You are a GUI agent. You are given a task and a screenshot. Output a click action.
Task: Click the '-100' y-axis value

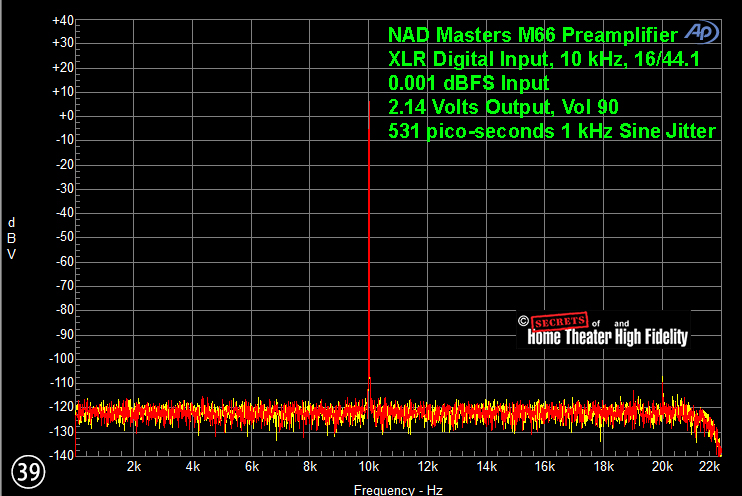(x=62, y=358)
